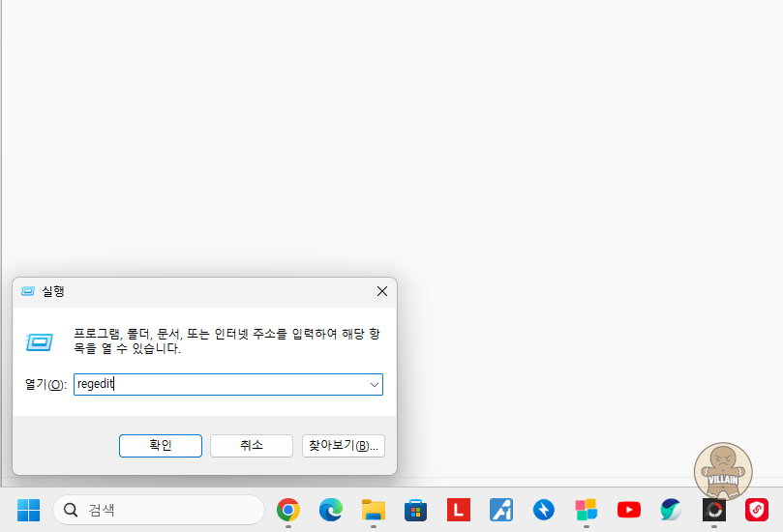Launch Microsoft Edge from the taskbar
The height and width of the screenshot is (532, 783).
click(331, 510)
